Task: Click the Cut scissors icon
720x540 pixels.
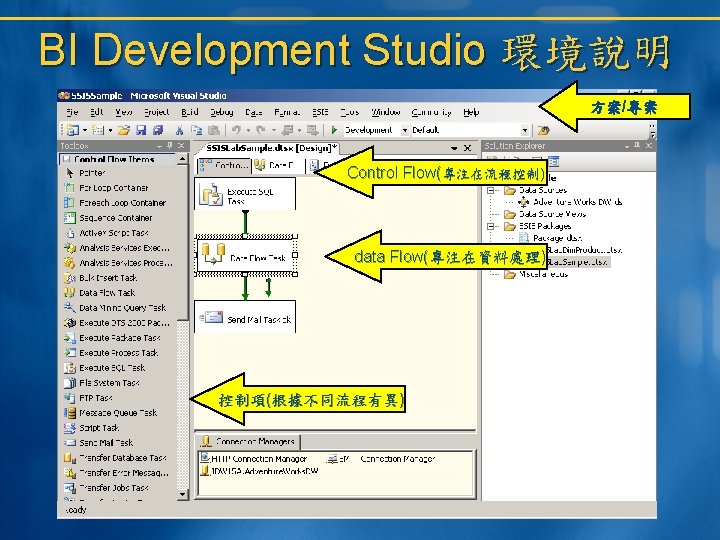Action: coord(180,130)
